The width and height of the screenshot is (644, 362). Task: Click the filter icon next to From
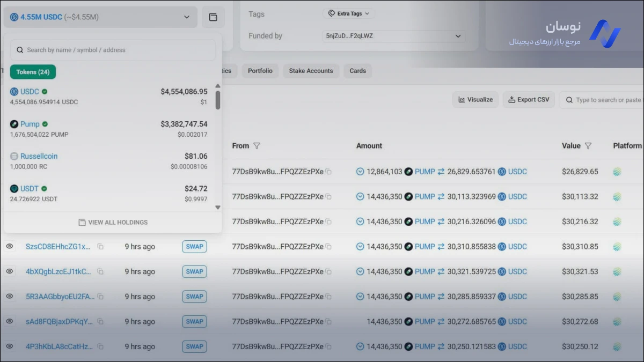pyautogui.click(x=257, y=146)
